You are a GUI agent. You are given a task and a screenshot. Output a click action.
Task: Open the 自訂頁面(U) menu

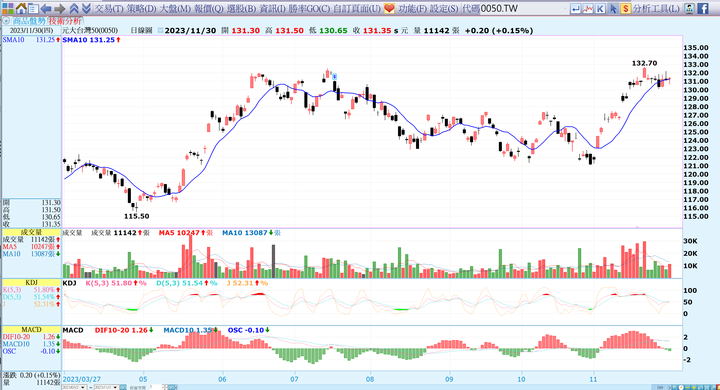click(357, 8)
